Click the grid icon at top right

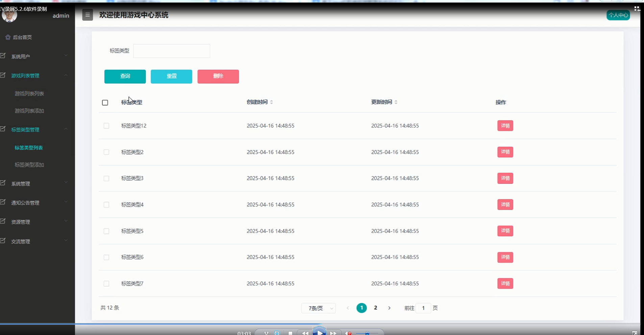pos(637,8)
